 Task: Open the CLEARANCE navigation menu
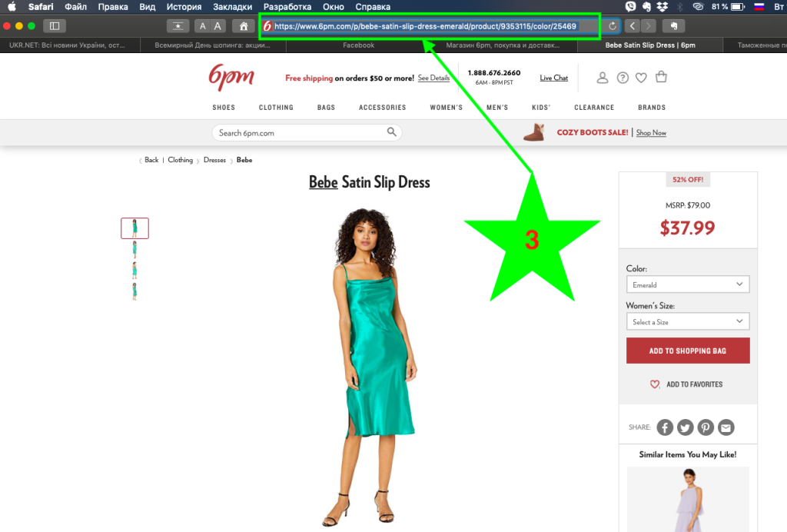pos(594,108)
